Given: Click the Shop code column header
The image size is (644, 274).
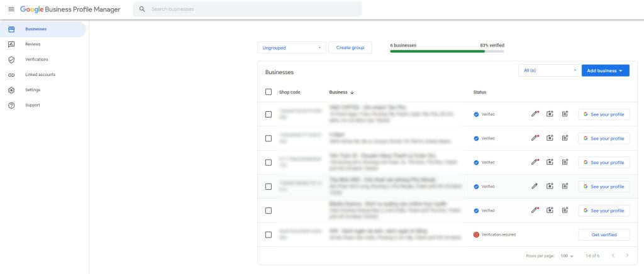Looking at the screenshot, I should point(289,92).
